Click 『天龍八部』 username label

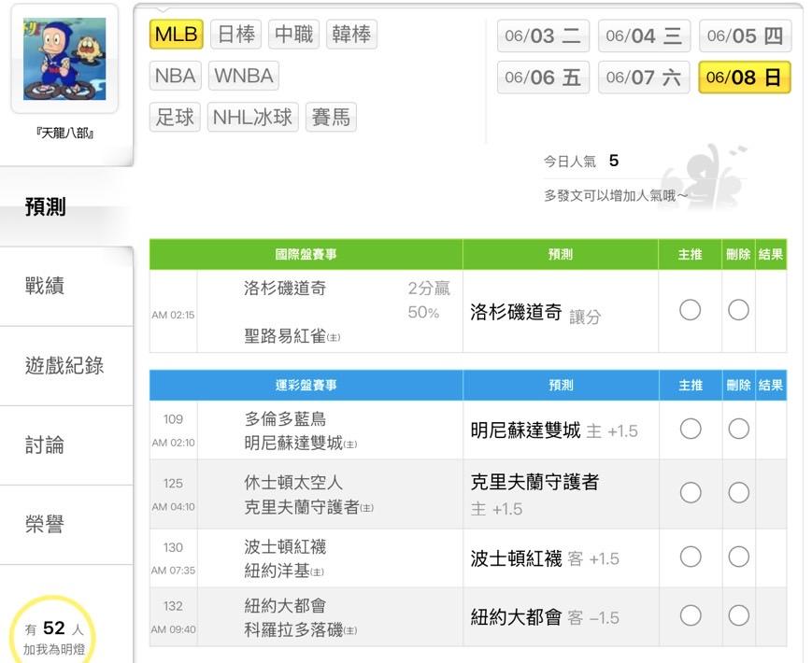coord(64,133)
